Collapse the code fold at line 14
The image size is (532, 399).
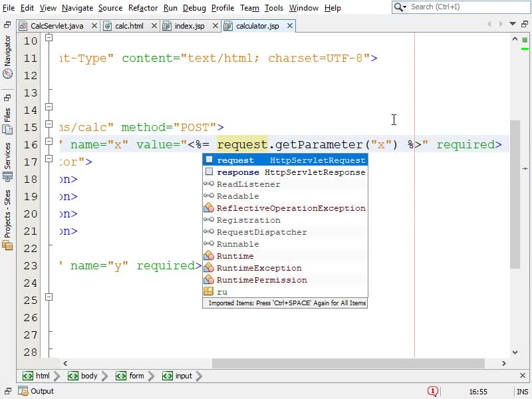pyautogui.click(x=49, y=107)
